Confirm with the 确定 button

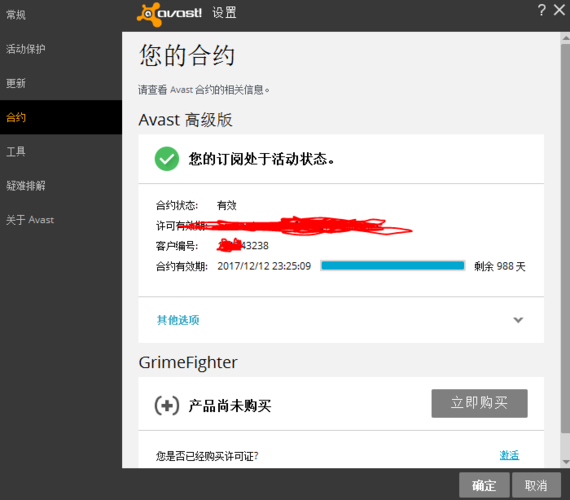[x=484, y=485]
